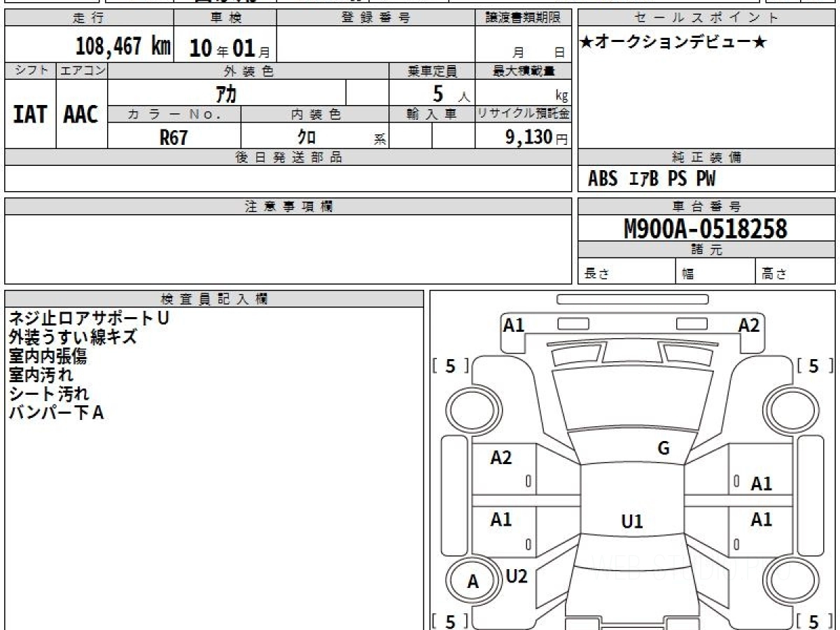840x630 pixels.
Task: Click the セールスポイント header
Action: 707,18
